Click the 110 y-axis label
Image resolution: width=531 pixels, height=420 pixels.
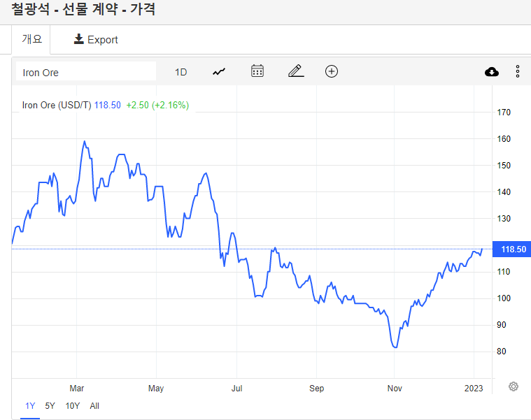[504, 272]
